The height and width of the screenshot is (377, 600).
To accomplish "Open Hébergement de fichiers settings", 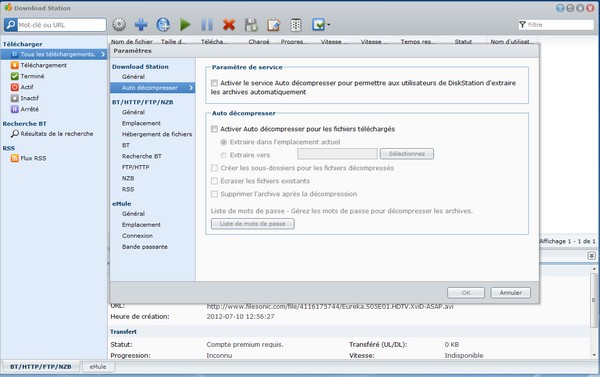I will coord(157,134).
